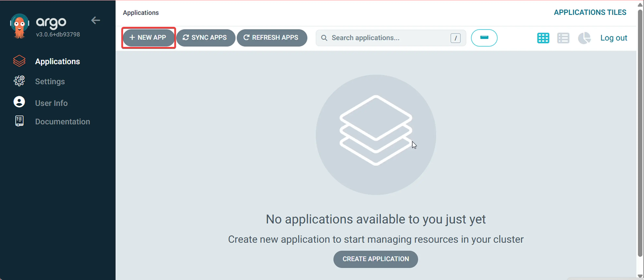Click the User Info person icon
Viewport: 644px width, 280px height.
[x=19, y=101]
